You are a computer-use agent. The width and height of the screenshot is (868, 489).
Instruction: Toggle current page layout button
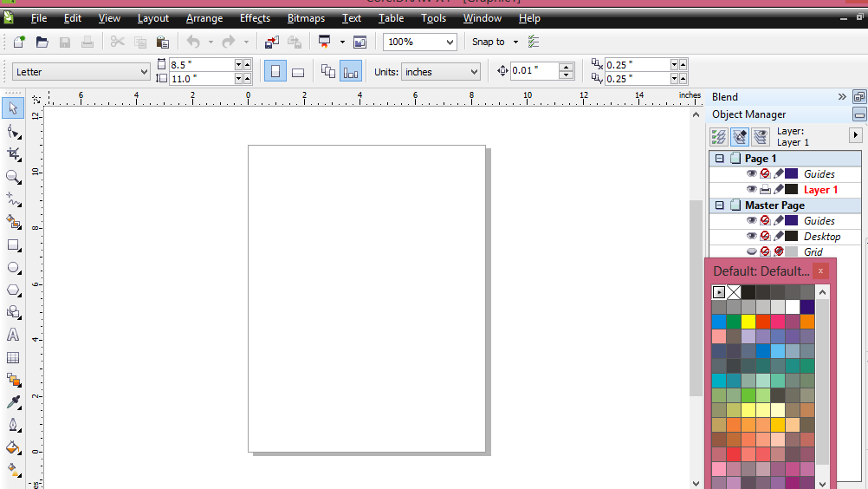pyautogui.click(x=351, y=72)
